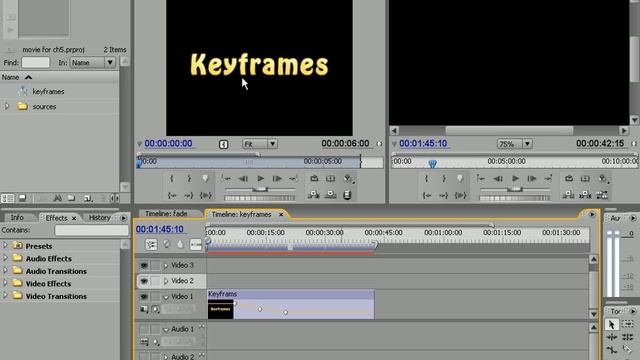640x360 pixels.
Task: Click Extract button in Program monitor
Action: pyautogui.click(x=585, y=195)
